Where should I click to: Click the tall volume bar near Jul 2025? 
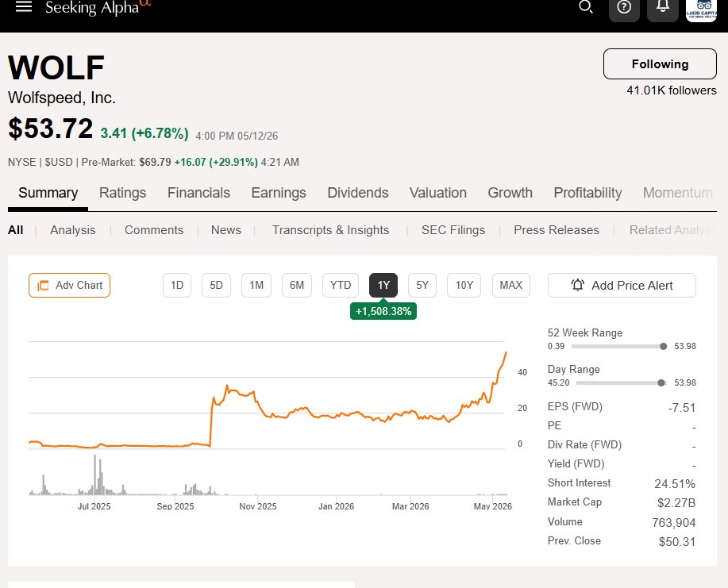95,475
